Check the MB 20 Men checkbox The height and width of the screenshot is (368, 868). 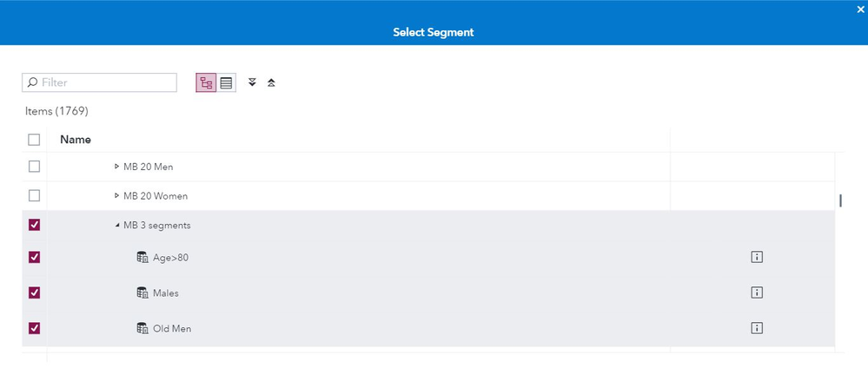(35, 166)
